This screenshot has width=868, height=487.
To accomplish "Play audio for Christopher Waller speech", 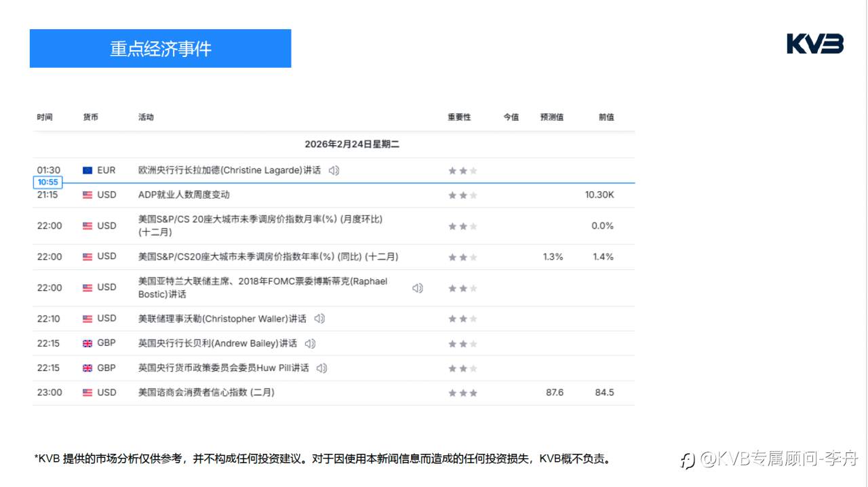I will 319,319.
